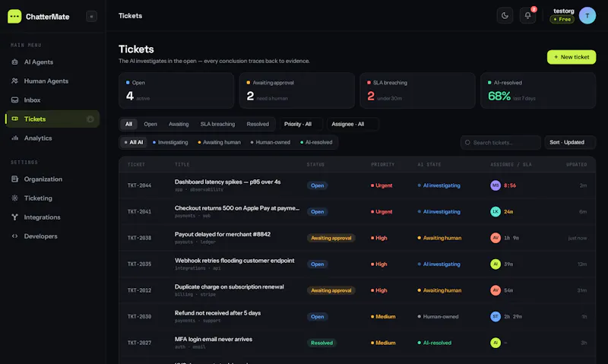Click the Human Agents people icon
608x364 pixels.
14,81
